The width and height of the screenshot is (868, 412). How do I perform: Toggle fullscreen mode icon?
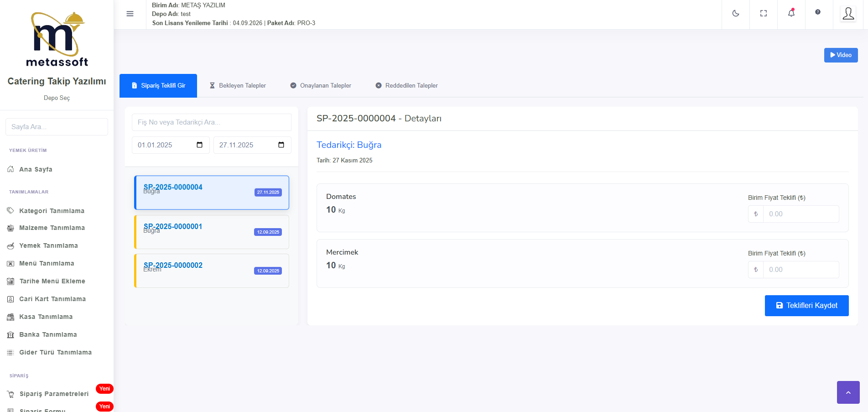(763, 14)
